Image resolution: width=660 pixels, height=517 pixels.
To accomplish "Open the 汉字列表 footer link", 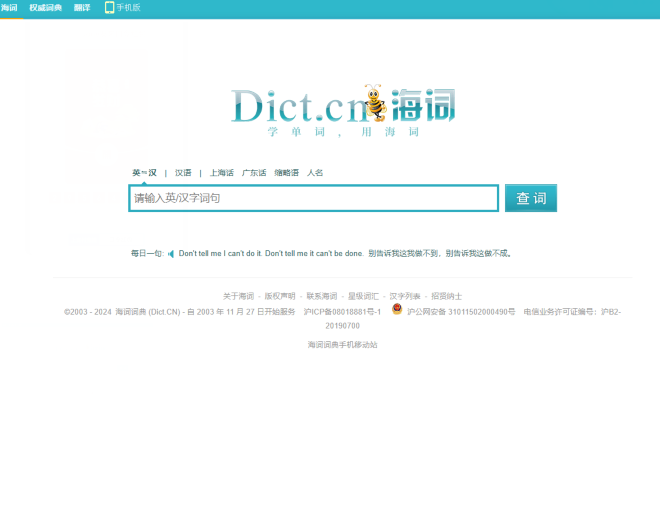I will [x=405, y=296].
